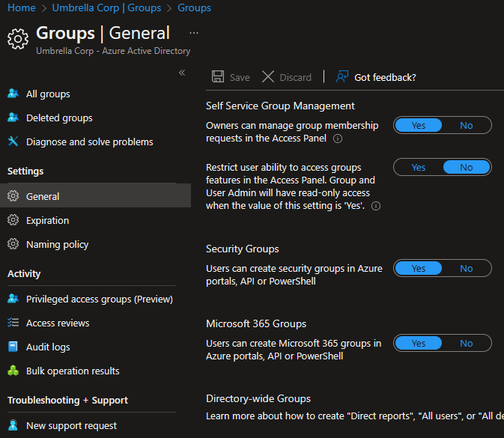The height and width of the screenshot is (438, 504).
Task: Click Umbrella Corp - Azure Active Directory subtitle
Action: click(113, 51)
